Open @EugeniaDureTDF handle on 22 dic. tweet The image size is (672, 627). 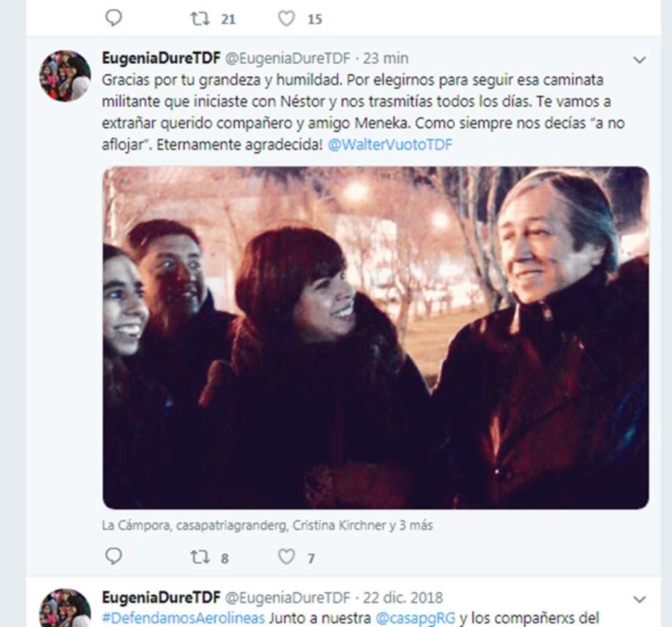click(288, 597)
